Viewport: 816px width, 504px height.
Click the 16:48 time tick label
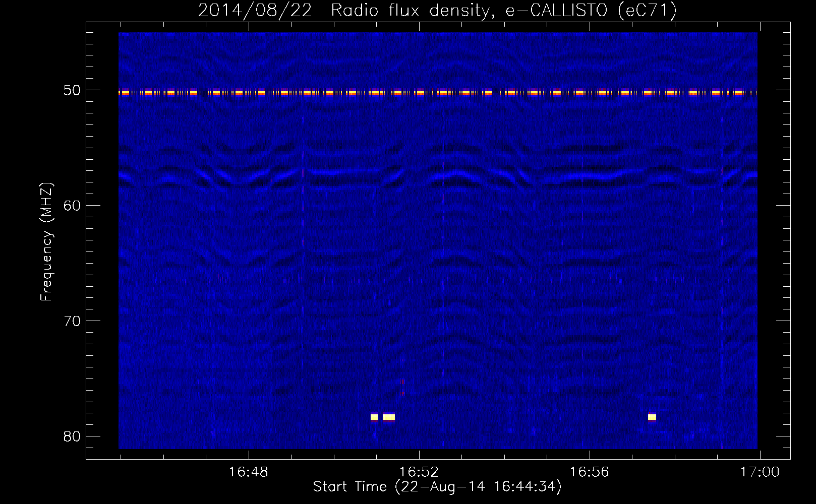pyautogui.click(x=249, y=472)
